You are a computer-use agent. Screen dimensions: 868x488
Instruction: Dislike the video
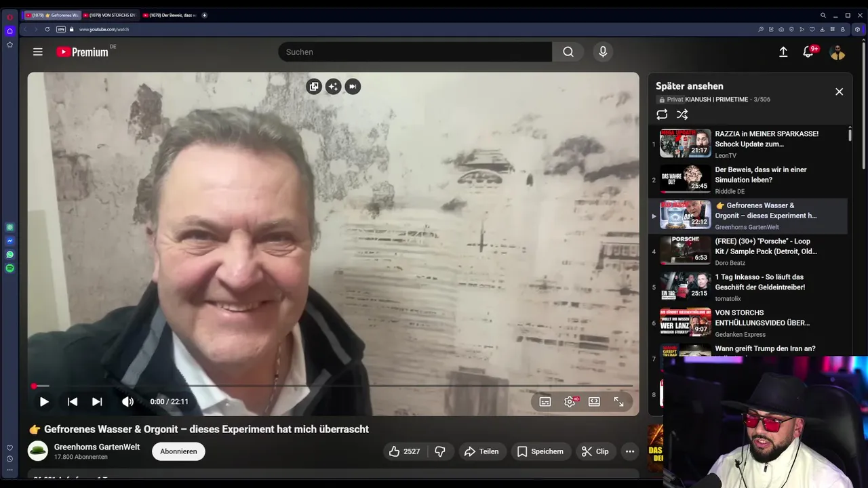click(x=440, y=451)
